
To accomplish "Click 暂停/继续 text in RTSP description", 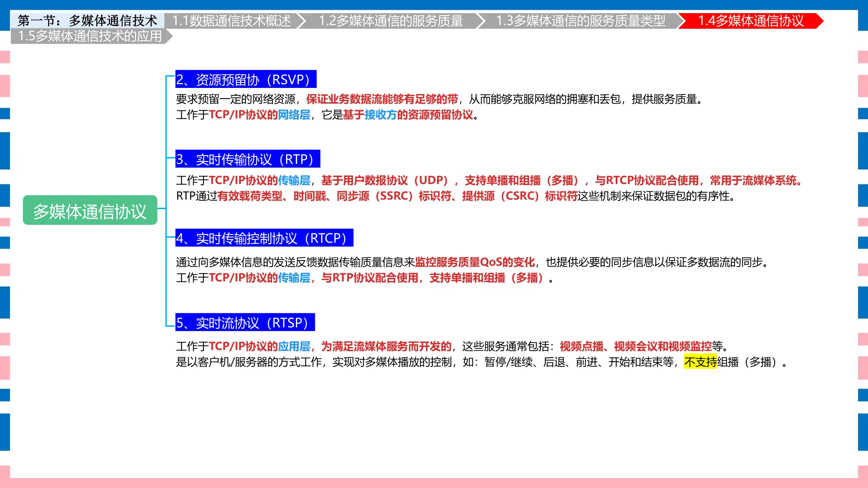I will click(508, 362).
